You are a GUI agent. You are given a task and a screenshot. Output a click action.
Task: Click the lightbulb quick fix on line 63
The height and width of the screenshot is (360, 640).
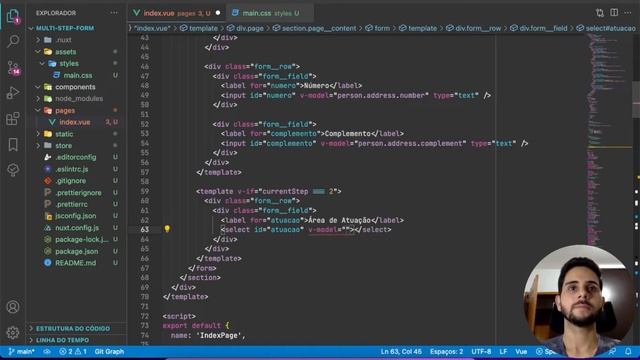click(167, 229)
